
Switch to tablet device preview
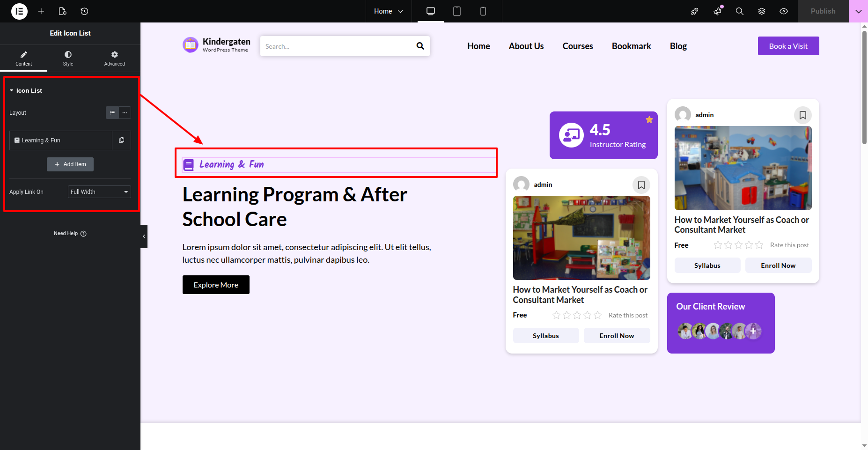pyautogui.click(x=456, y=11)
